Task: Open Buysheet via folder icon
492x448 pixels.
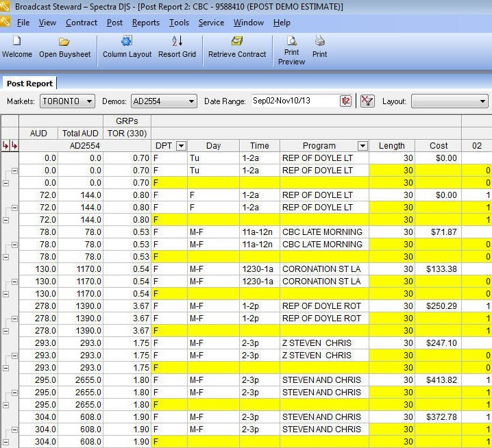Action: coord(64,41)
